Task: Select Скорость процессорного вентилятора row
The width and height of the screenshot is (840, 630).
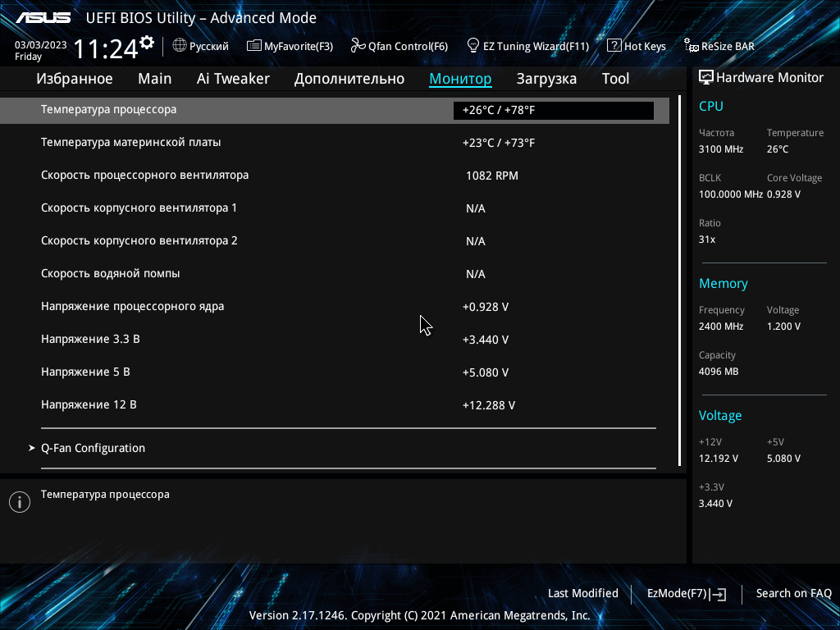Action: [335, 176]
